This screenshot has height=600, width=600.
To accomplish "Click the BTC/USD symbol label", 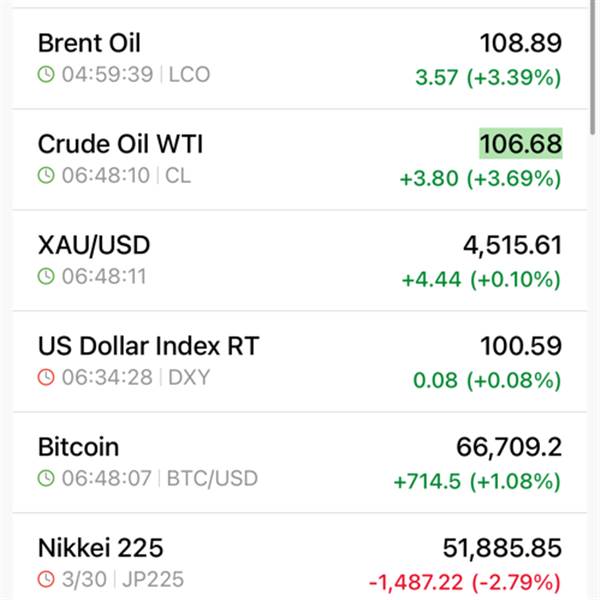I will pos(212,478).
